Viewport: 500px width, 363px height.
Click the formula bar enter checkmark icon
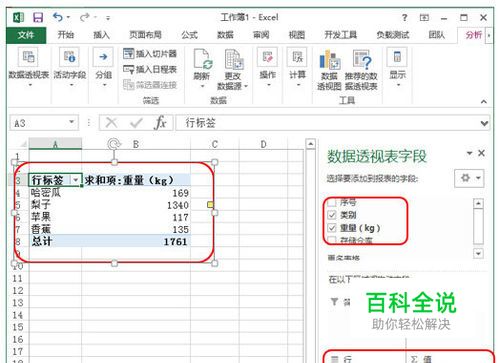tap(136, 123)
